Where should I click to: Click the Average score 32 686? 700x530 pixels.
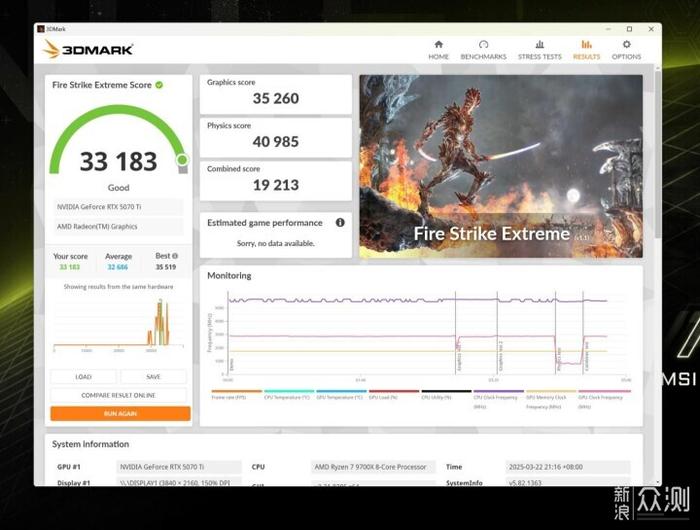[117, 267]
